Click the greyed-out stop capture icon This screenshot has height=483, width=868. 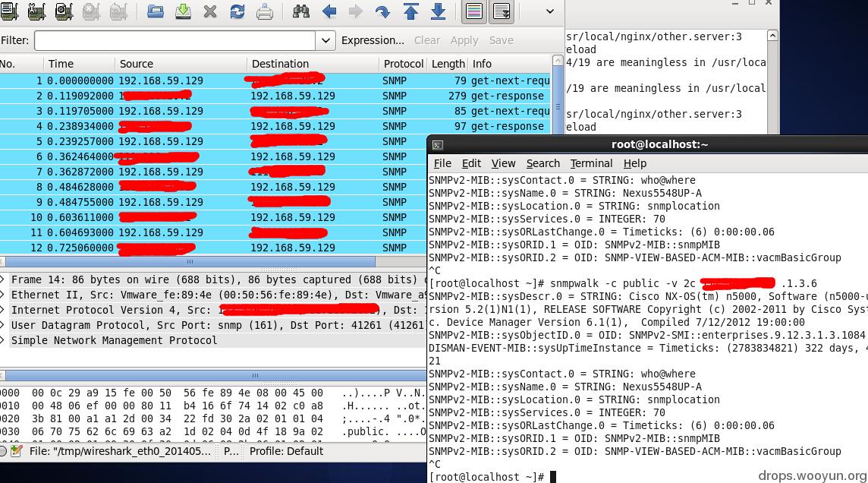[x=91, y=11]
